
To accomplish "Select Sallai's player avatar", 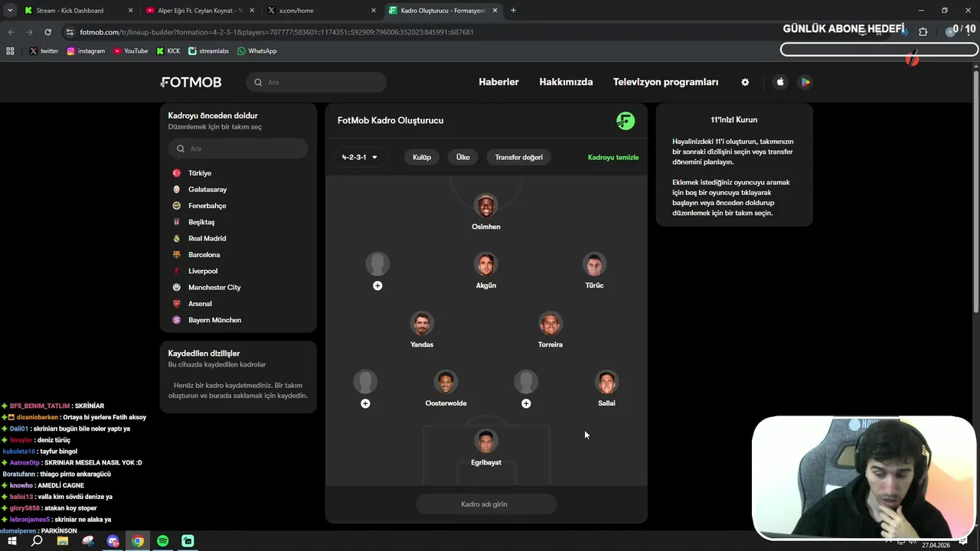I will (606, 382).
